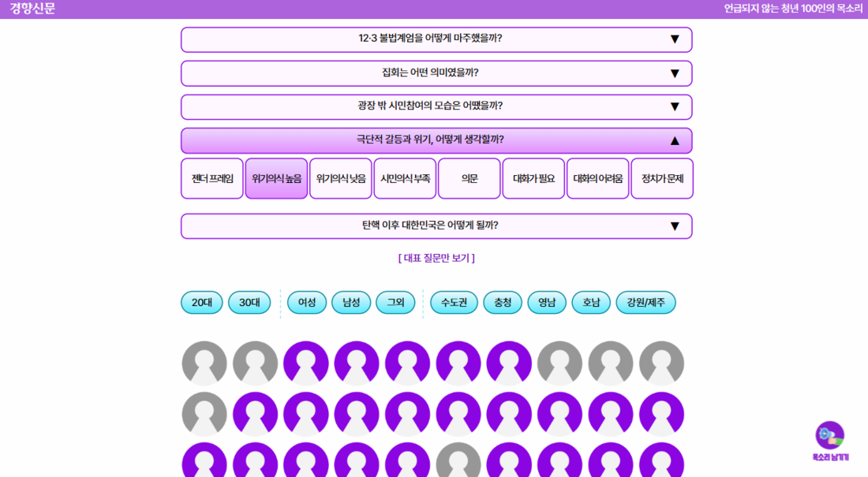The image size is (868, 477).
Task: Select tenth avatar in second row
Action: [661, 414]
